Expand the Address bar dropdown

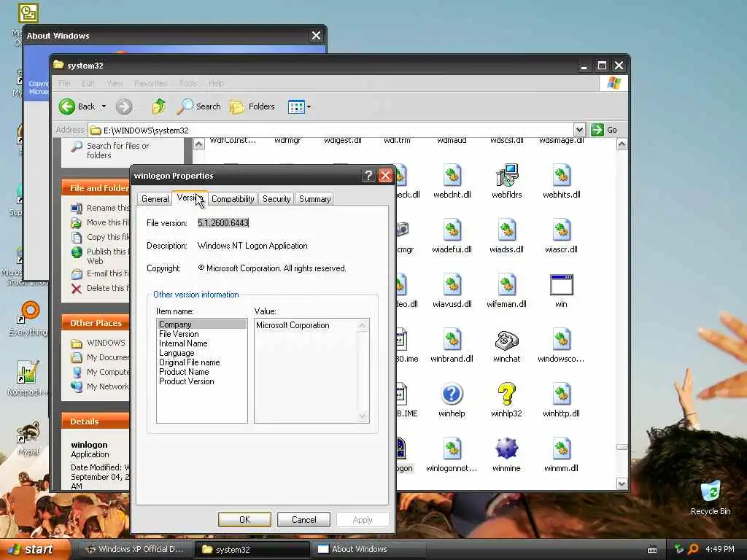[x=578, y=130]
